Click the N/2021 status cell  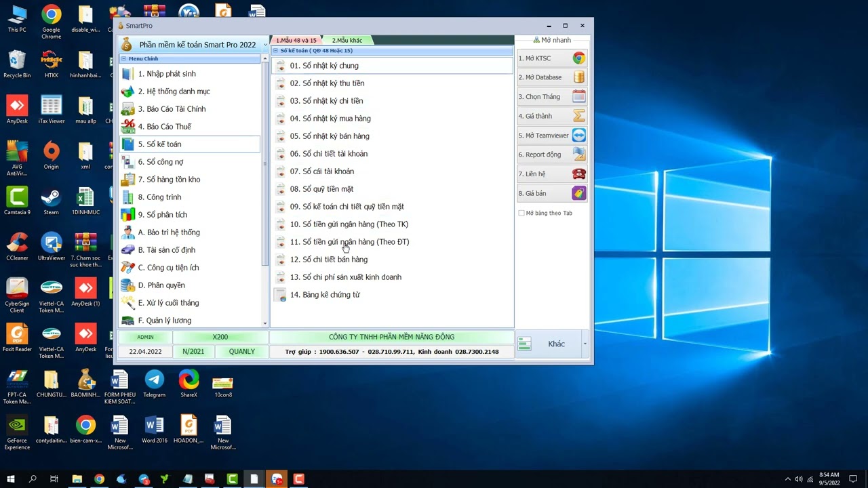[x=193, y=352]
